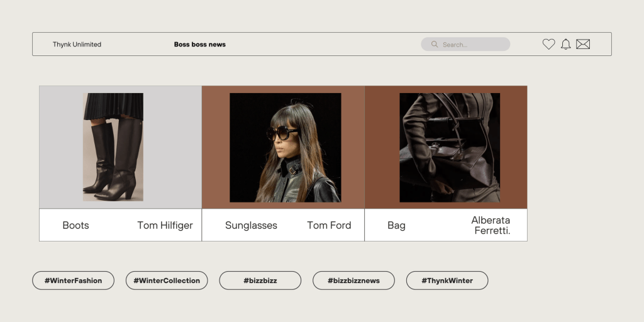
Task: View the leather bag photo
Action: 449,148
